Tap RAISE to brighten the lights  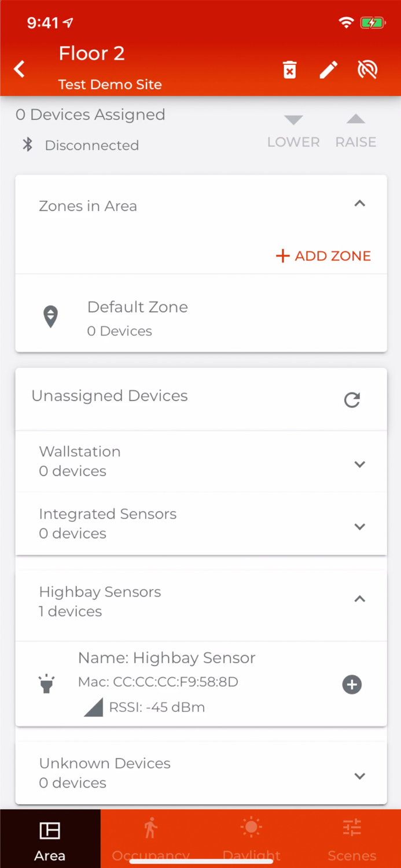coord(355,128)
